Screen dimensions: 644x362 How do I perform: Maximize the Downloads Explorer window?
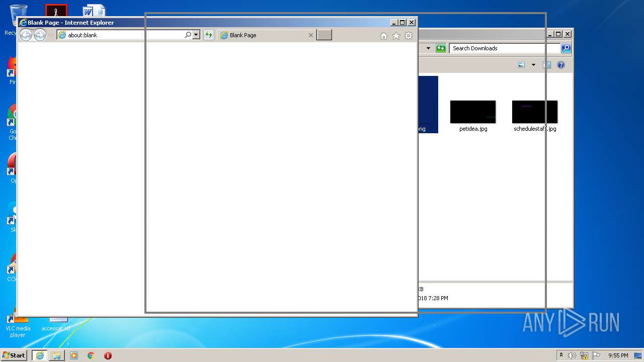point(558,34)
